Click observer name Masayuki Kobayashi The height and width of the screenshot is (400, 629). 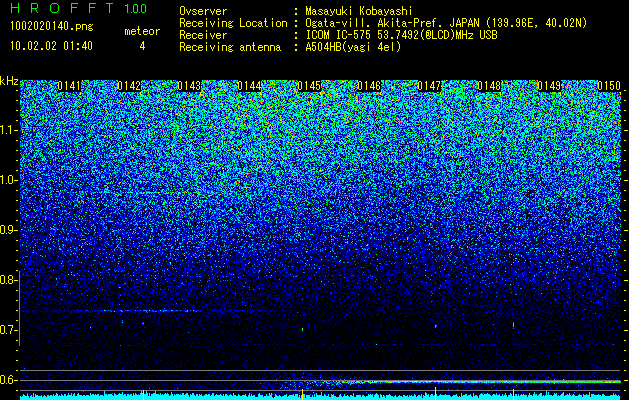pyautogui.click(x=359, y=11)
